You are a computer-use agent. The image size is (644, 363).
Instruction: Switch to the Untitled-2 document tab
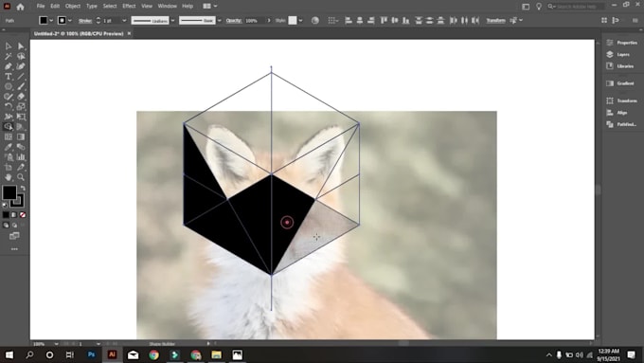79,34
